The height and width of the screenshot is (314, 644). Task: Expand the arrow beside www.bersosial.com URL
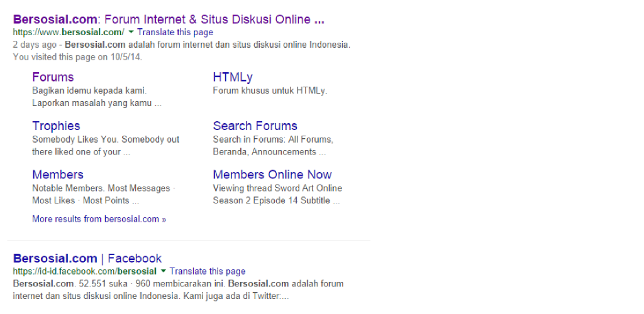(131, 32)
